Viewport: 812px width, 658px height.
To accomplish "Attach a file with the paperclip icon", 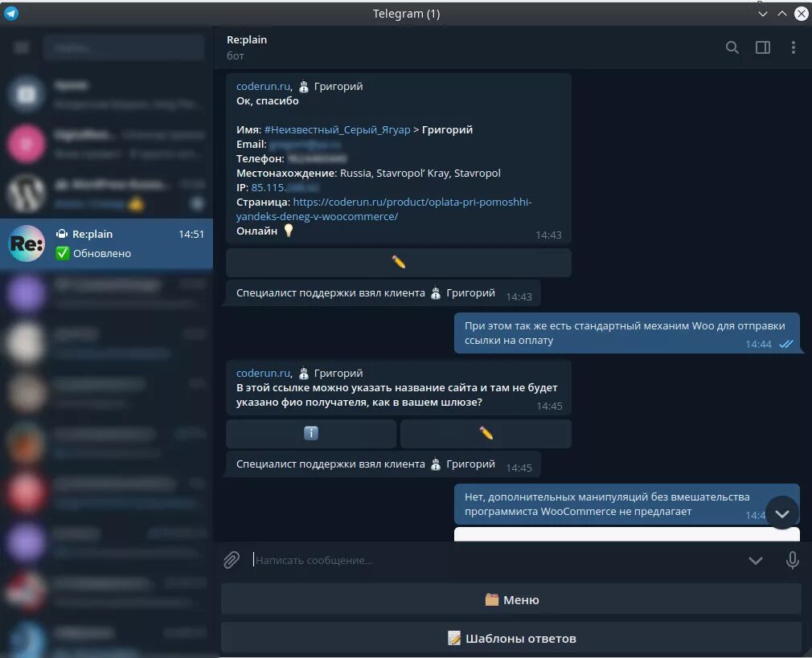I will click(x=232, y=560).
